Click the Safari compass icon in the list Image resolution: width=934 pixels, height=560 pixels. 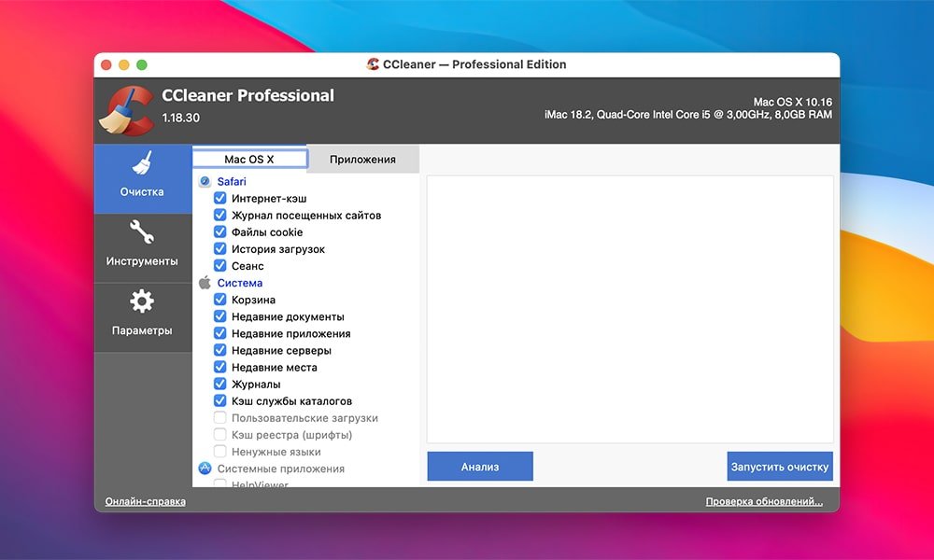point(204,180)
